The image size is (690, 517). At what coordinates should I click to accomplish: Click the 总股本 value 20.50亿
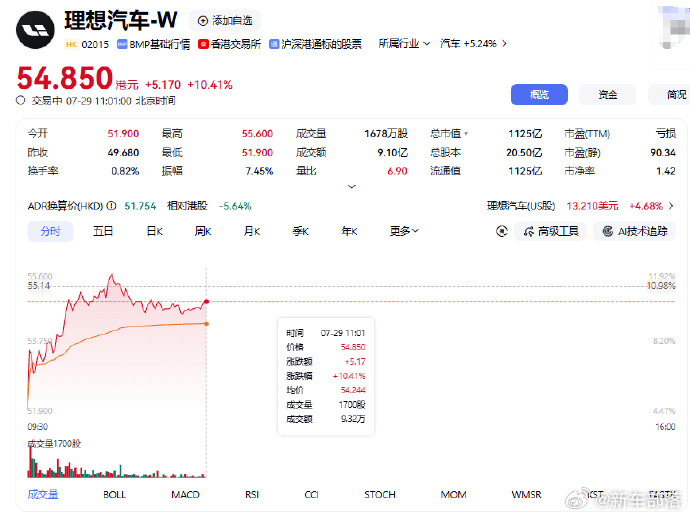(524, 153)
